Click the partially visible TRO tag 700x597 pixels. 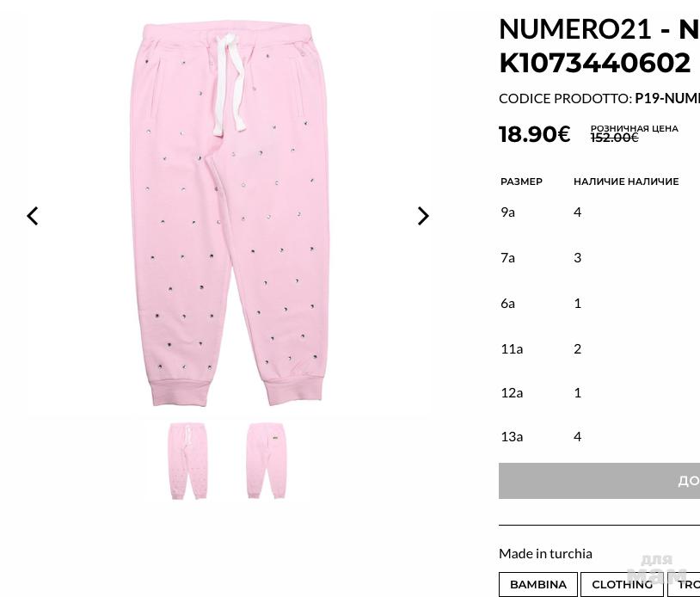tap(685, 584)
